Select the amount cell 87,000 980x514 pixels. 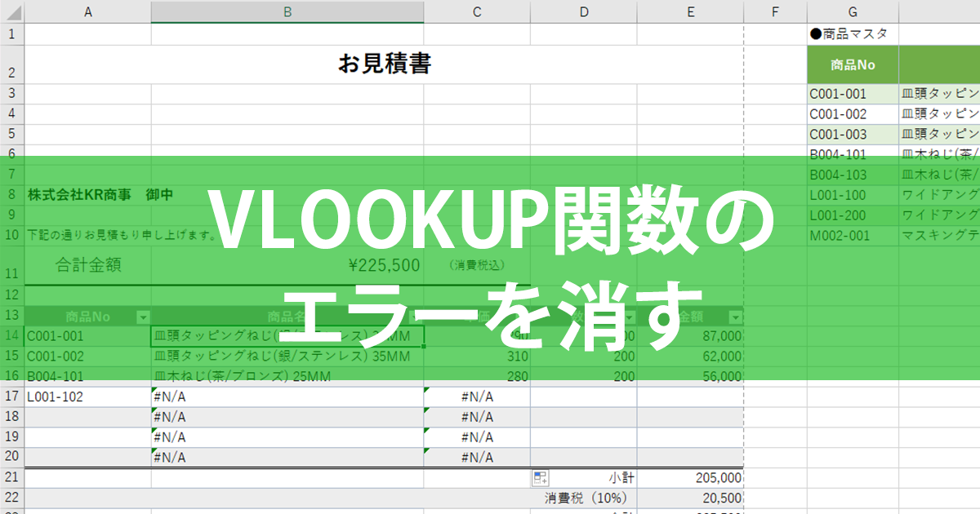pyautogui.click(x=690, y=335)
